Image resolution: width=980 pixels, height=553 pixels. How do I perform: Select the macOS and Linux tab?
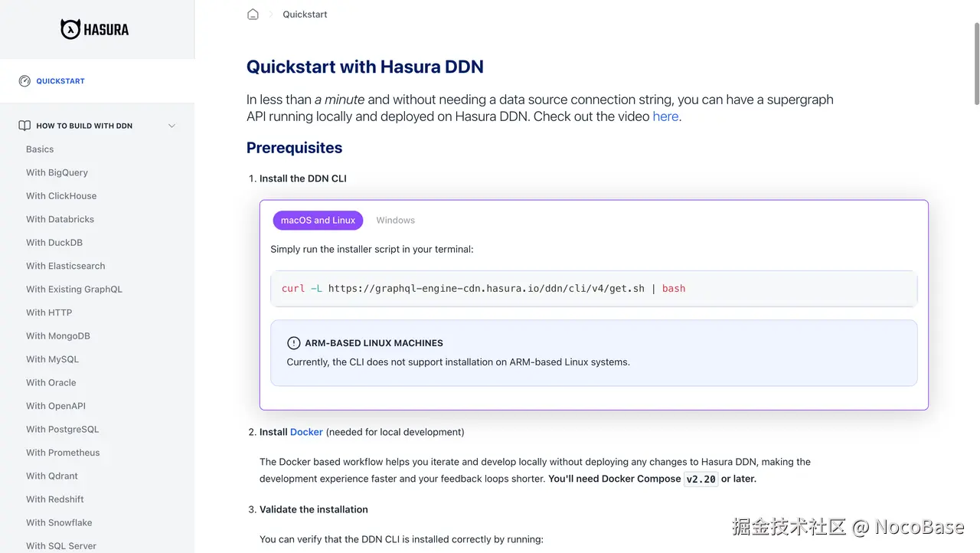coord(318,220)
